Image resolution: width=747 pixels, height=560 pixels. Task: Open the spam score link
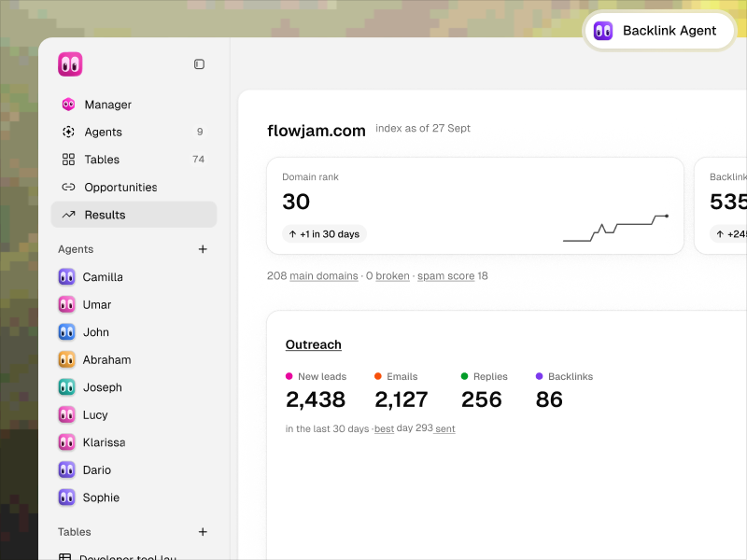point(446,275)
